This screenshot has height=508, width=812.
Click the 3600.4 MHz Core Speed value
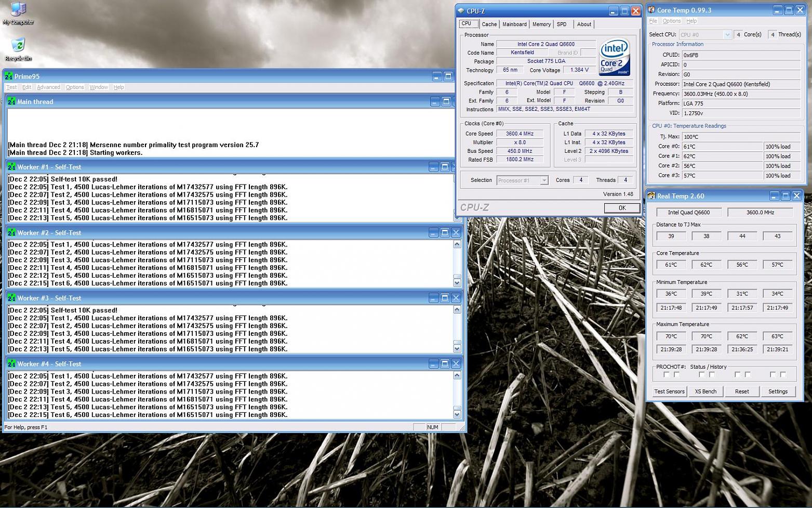coord(520,134)
